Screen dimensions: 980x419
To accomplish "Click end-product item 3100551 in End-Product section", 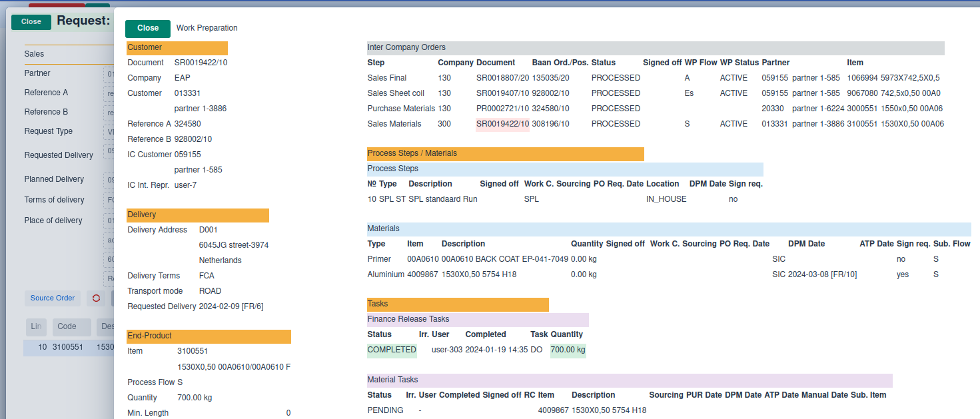I will pyautogui.click(x=193, y=351).
